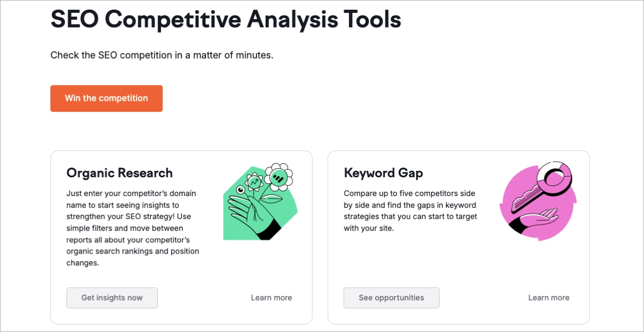
Task: Click the Keyword Gap heading
Action: tap(384, 173)
